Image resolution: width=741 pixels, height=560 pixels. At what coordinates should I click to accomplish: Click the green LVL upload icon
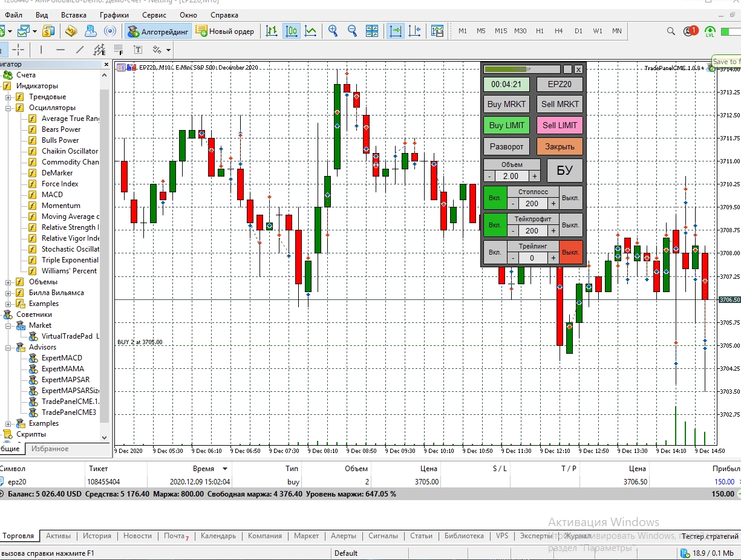click(710, 31)
